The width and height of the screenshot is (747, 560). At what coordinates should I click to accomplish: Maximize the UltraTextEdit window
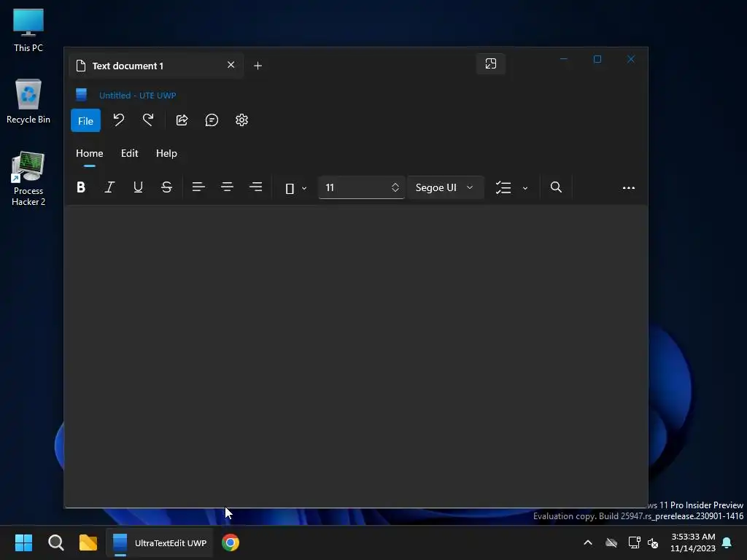(597, 59)
